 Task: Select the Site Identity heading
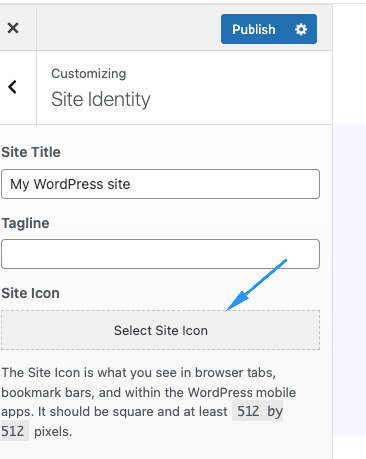[101, 99]
